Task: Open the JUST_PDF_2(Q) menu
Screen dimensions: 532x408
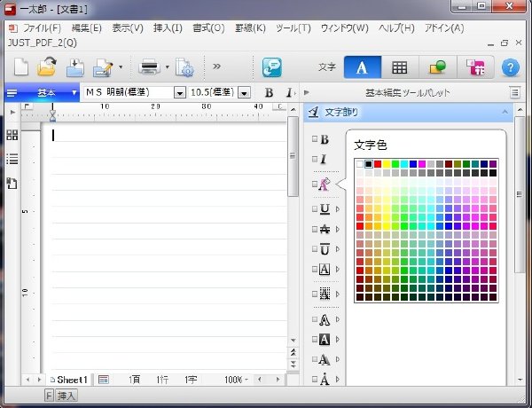Action: (x=42, y=43)
